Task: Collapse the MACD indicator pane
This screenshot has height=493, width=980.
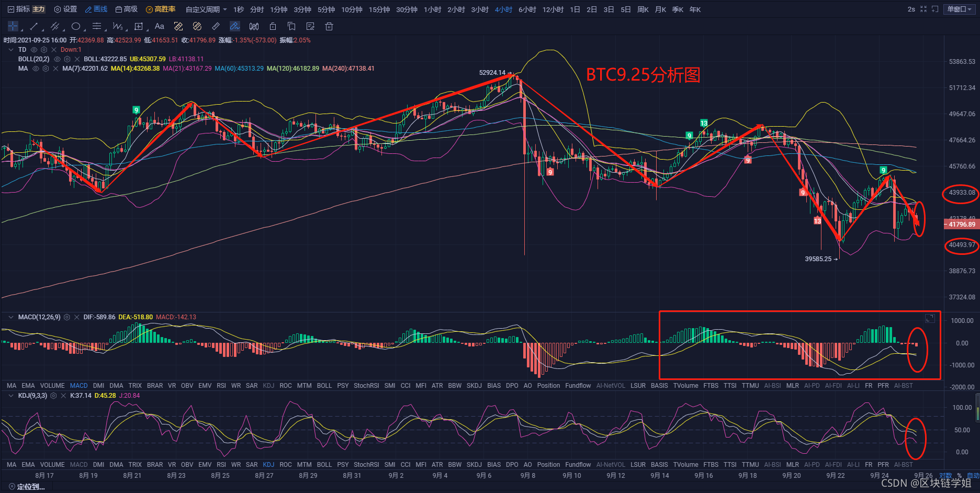Action: (11, 317)
